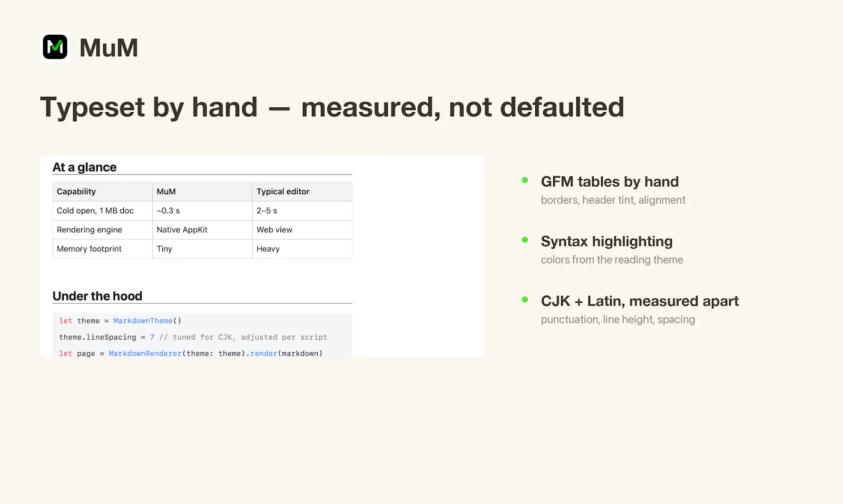Image resolution: width=843 pixels, height=504 pixels.
Task: Click the code comment "tuned for CJK, adjusted per script"
Action: coord(250,337)
